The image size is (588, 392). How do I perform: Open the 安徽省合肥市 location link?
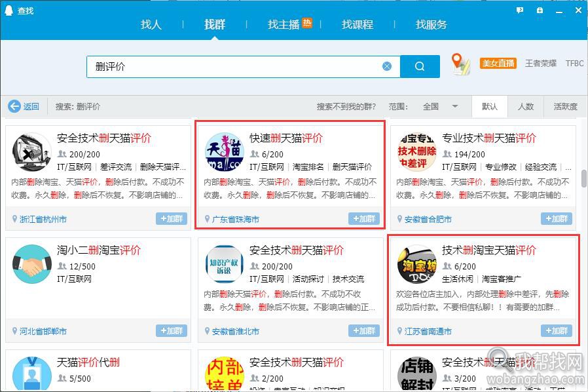tap(428, 220)
